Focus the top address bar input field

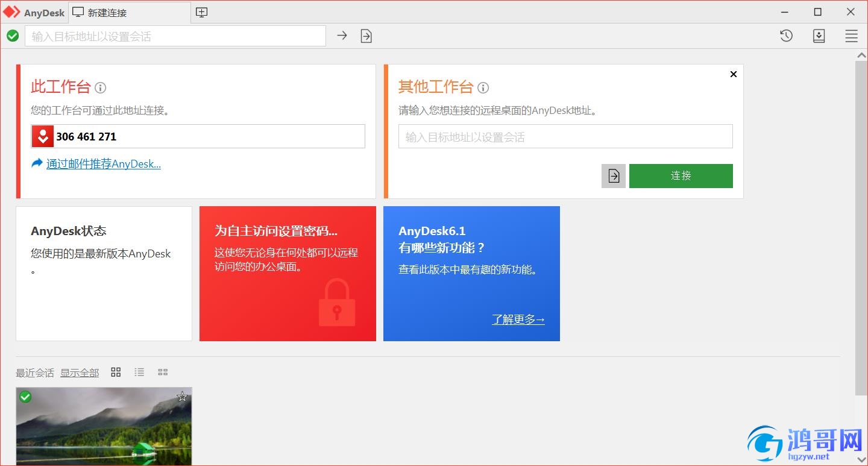(x=175, y=36)
